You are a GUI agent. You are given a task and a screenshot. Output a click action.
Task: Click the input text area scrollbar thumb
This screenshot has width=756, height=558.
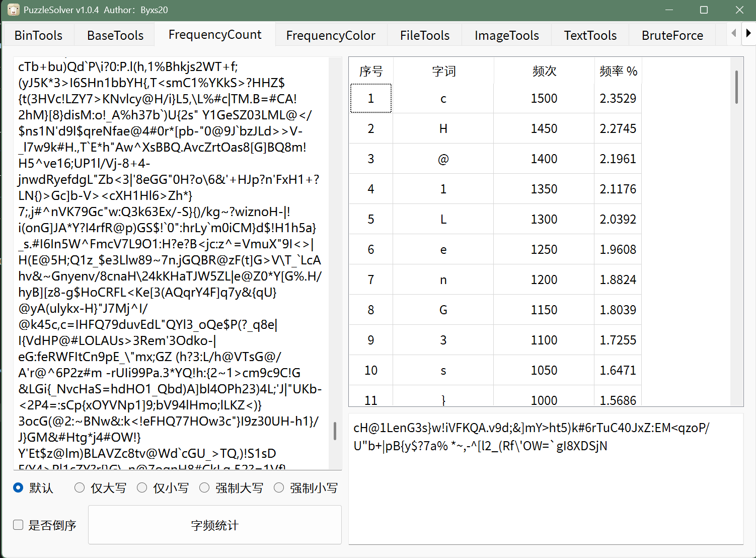point(335,431)
